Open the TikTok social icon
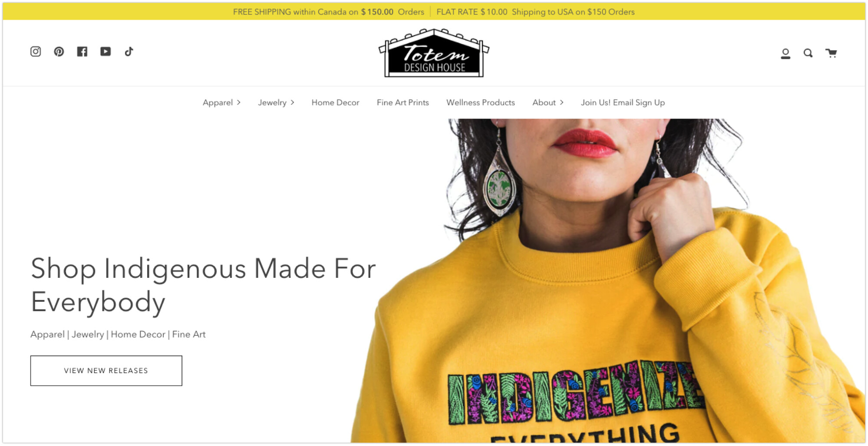The height and width of the screenshot is (446, 868). point(129,52)
